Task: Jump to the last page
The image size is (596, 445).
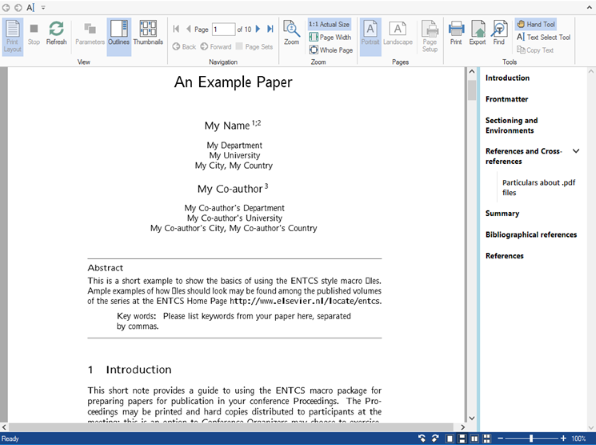Action: point(270,29)
